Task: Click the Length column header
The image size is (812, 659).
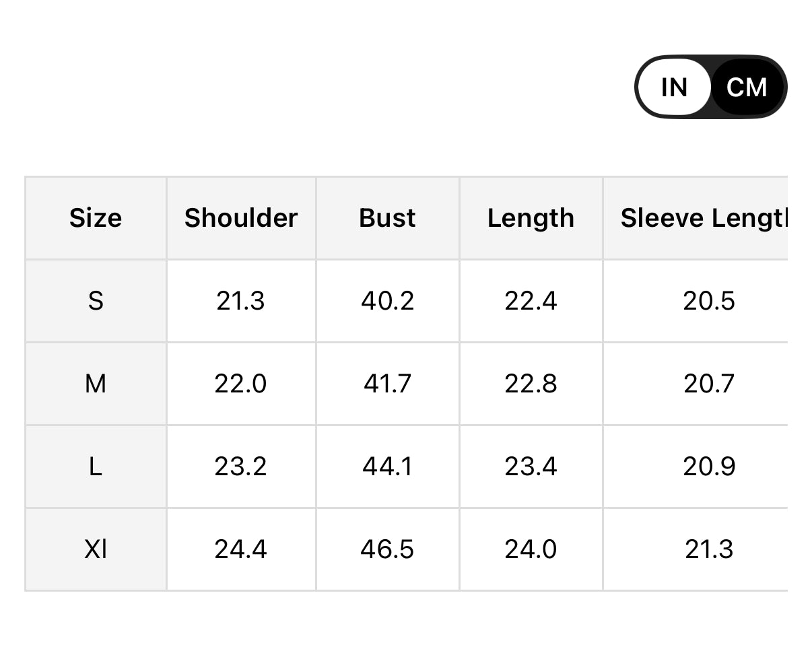Action: [531, 218]
